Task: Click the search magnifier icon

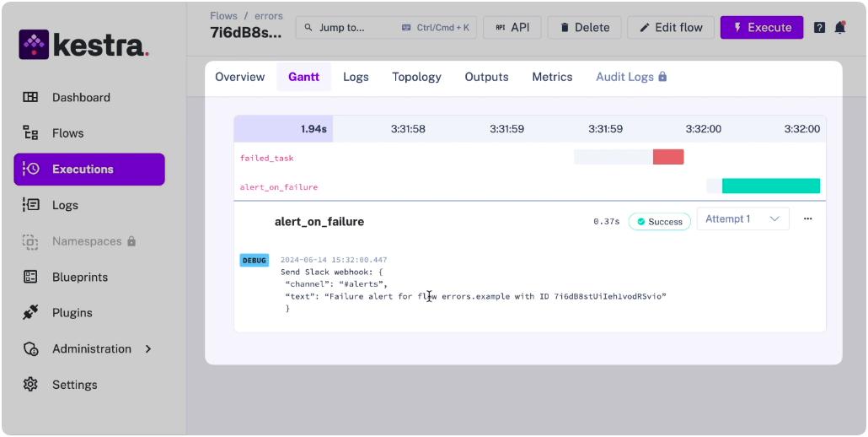Action: tap(308, 28)
